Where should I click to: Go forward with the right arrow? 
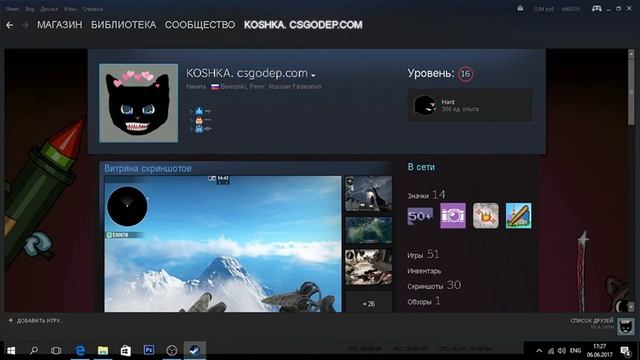[x=25, y=25]
